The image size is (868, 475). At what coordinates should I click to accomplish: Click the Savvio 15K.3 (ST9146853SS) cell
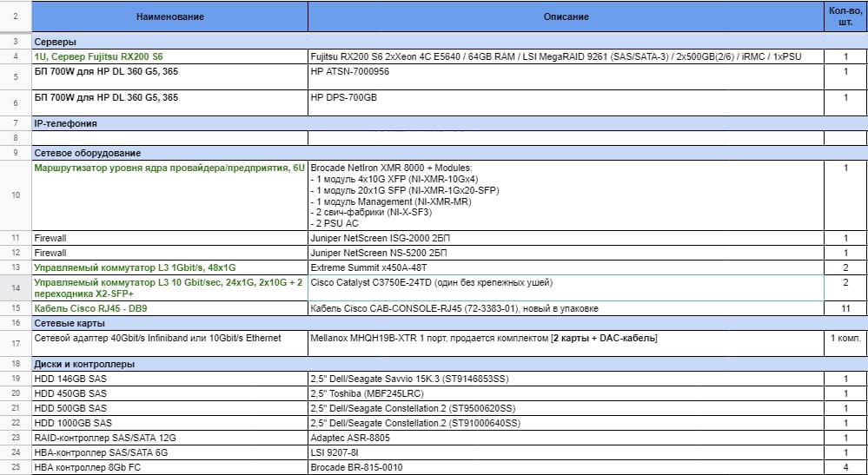pyautogui.click(x=566, y=379)
